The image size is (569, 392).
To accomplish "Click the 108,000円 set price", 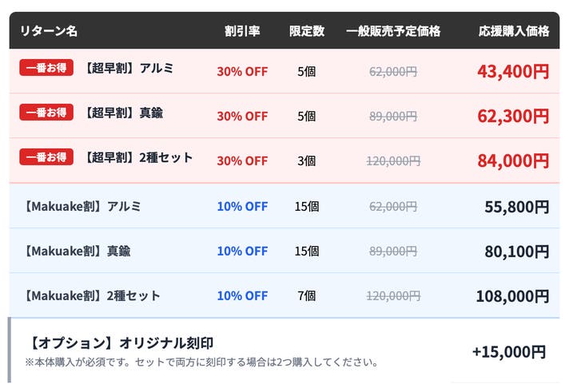I will point(512,296).
